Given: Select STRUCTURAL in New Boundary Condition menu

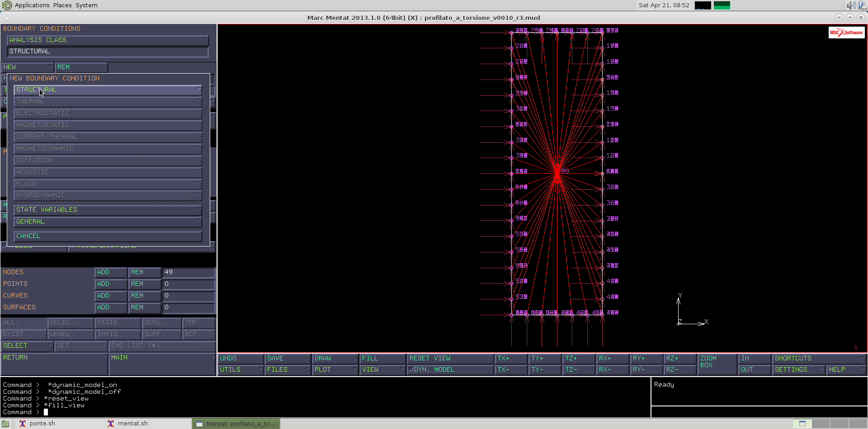Looking at the screenshot, I should [108, 90].
